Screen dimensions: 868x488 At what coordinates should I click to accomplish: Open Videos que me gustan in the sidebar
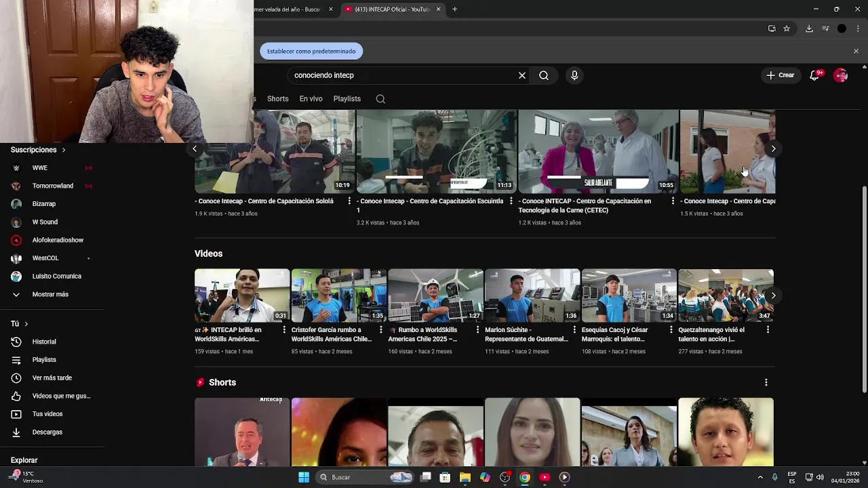(61, 396)
